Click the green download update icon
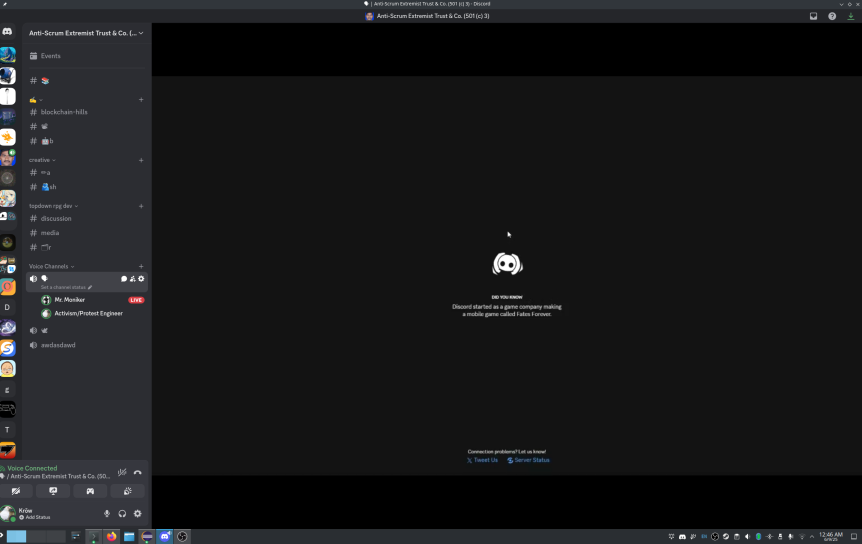This screenshot has width=862, height=544. (850, 16)
